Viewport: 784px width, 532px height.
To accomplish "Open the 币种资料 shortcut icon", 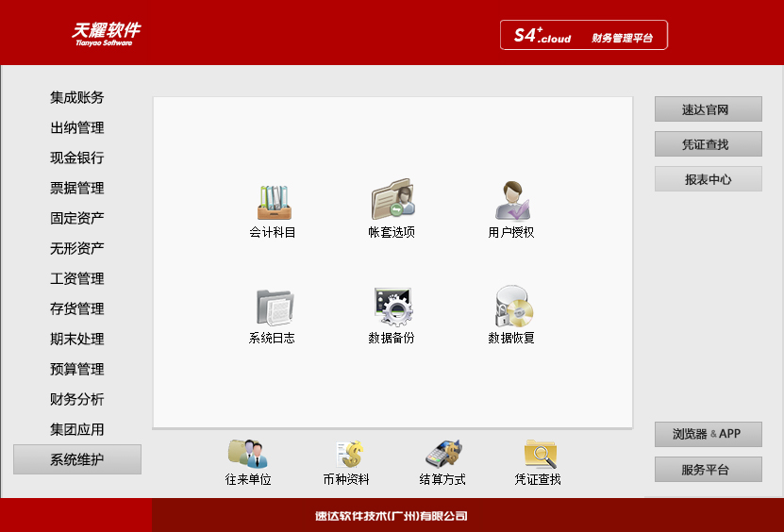I will (x=346, y=454).
